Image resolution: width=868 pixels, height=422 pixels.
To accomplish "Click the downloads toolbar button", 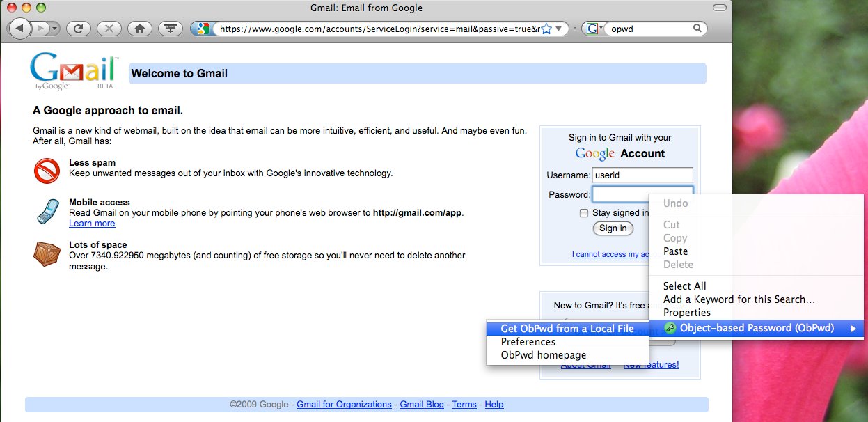I will pos(171,29).
